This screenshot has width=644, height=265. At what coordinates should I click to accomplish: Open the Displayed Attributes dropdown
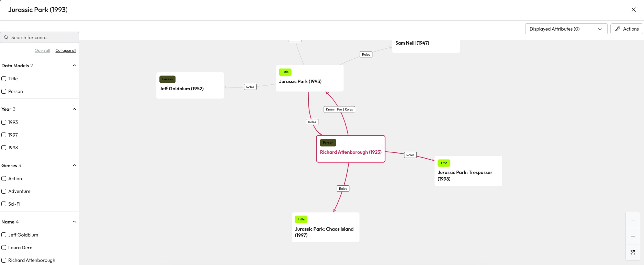tap(566, 29)
